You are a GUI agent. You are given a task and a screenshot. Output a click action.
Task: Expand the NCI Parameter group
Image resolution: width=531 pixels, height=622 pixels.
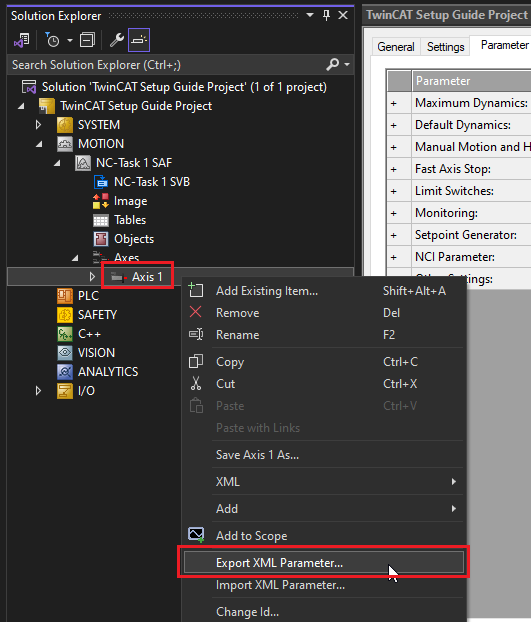[x=393, y=257]
